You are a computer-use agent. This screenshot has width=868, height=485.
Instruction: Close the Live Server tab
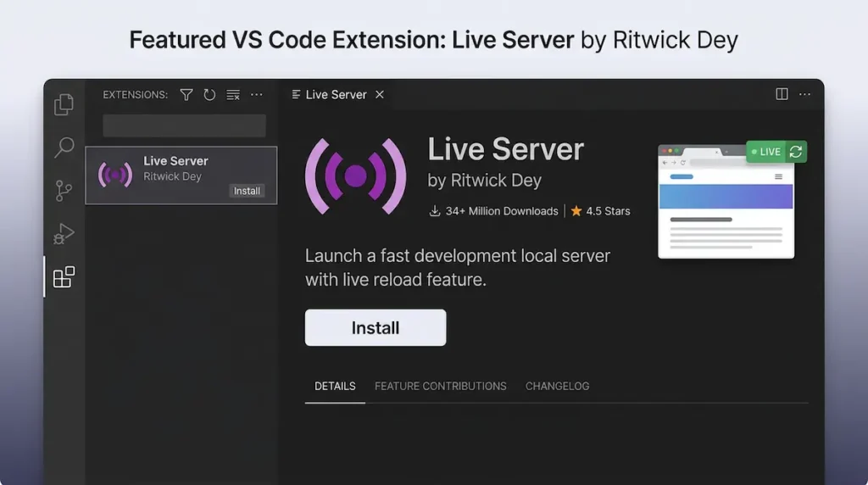pos(380,95)
